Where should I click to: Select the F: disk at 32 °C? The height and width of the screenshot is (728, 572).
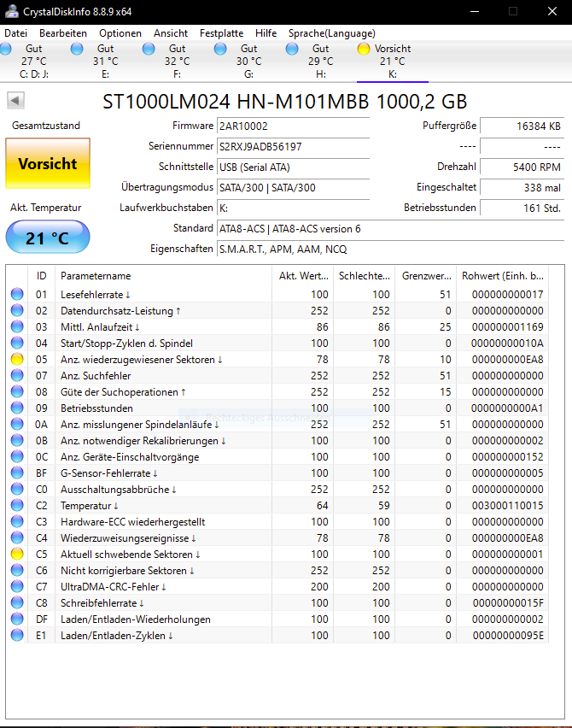(177, 62)
